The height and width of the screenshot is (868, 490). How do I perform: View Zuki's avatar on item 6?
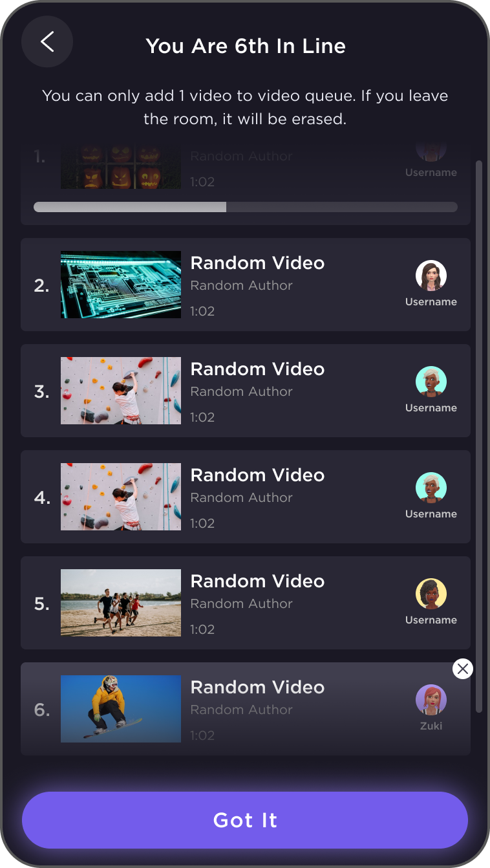(x=431, y=700)
